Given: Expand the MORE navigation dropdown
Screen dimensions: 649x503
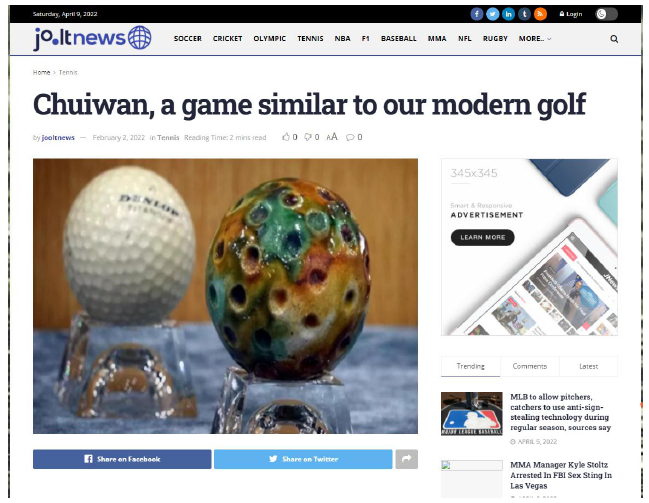Looking at the screenshot, I should coord(535,39).
